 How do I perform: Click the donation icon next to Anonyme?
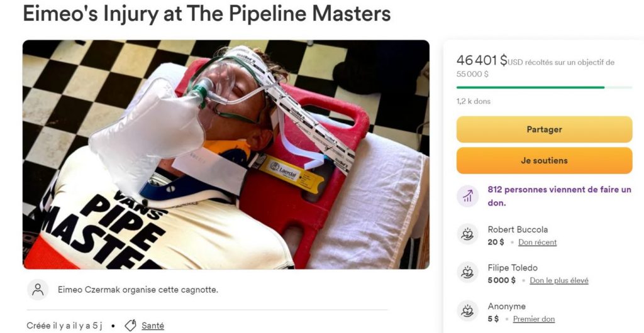[467, 311]
